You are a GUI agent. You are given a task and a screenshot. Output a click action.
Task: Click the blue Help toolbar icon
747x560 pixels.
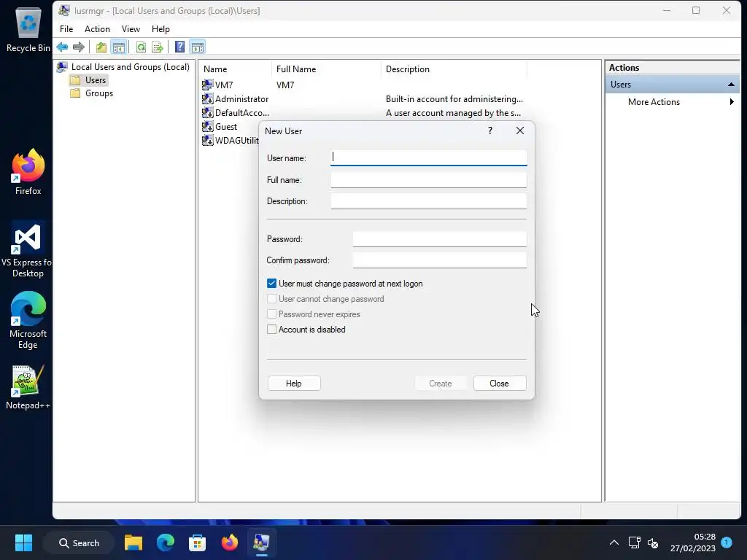(179, 47)
